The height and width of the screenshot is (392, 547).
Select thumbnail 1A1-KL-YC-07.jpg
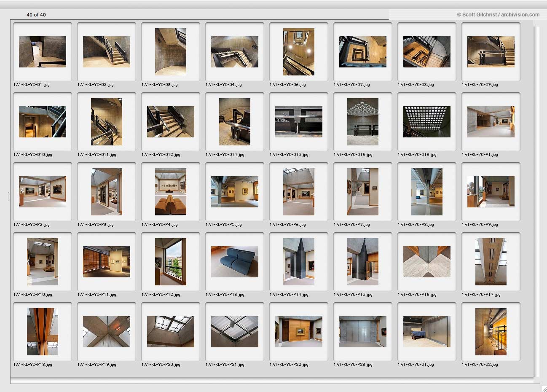tap(363, 52)
